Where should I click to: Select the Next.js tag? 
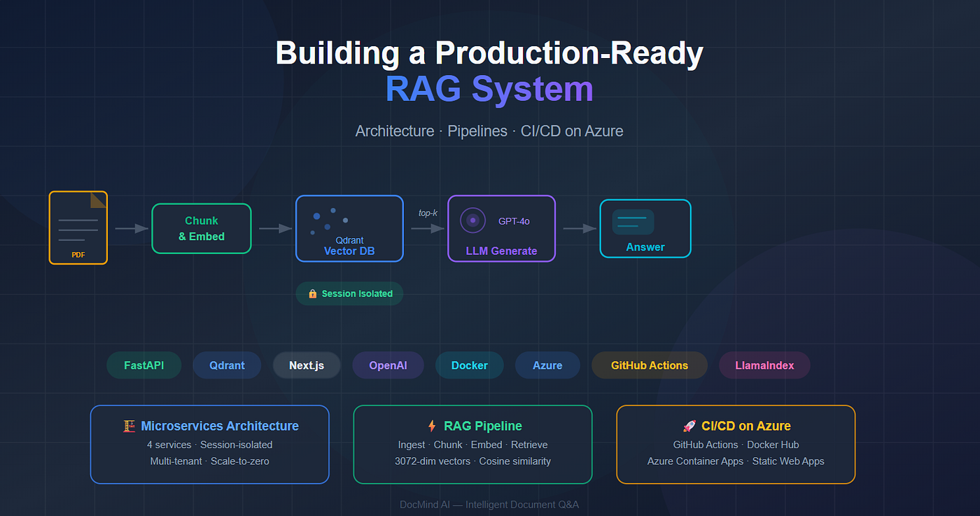tap(307, 365)
